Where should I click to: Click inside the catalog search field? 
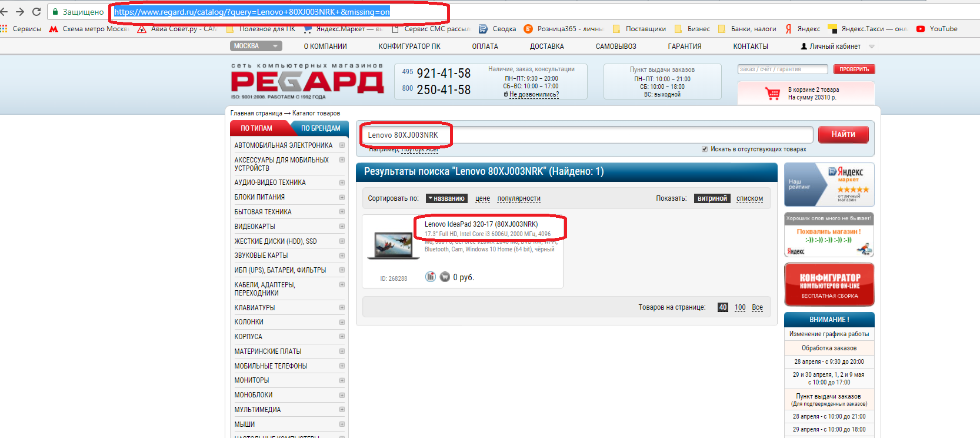(587, 135)
